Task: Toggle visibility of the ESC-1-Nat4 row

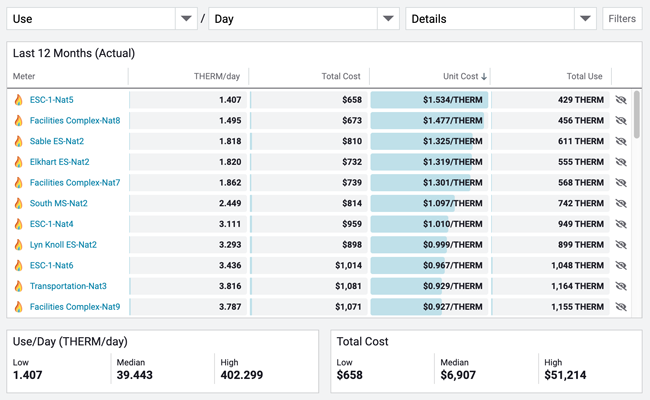Action: point(621,224)
